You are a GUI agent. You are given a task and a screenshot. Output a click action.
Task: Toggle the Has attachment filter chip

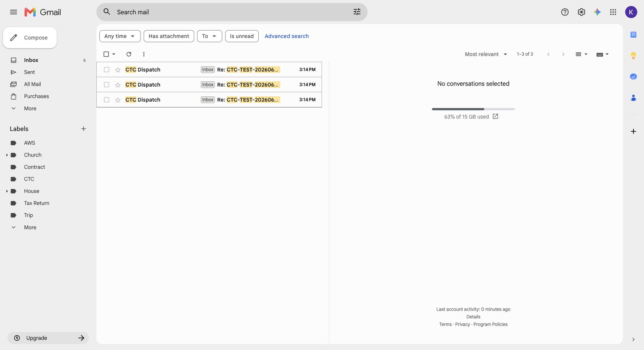tap(169, 36)
